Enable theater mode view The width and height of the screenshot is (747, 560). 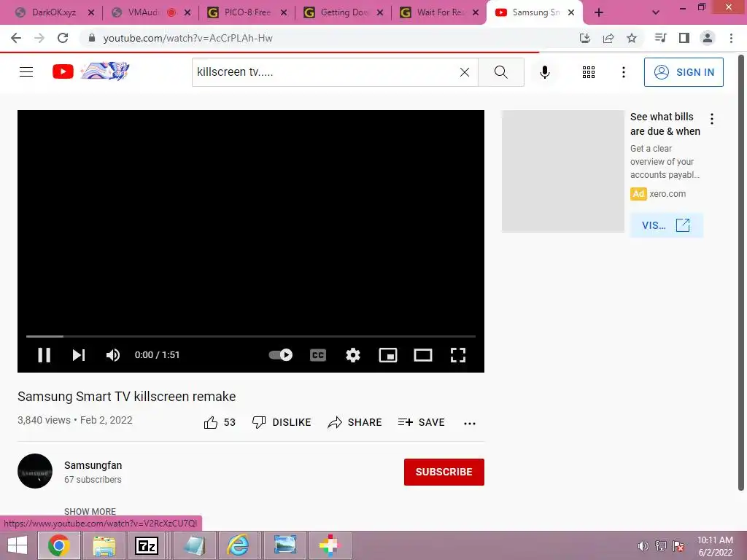coord(423,355)
